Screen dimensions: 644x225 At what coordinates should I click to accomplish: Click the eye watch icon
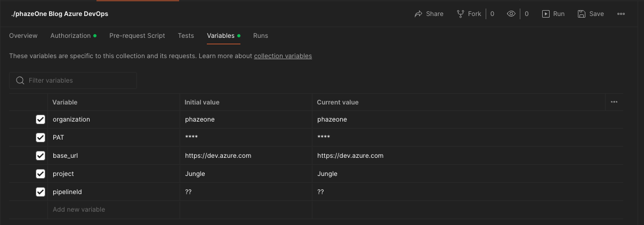(x=511, y=14)
